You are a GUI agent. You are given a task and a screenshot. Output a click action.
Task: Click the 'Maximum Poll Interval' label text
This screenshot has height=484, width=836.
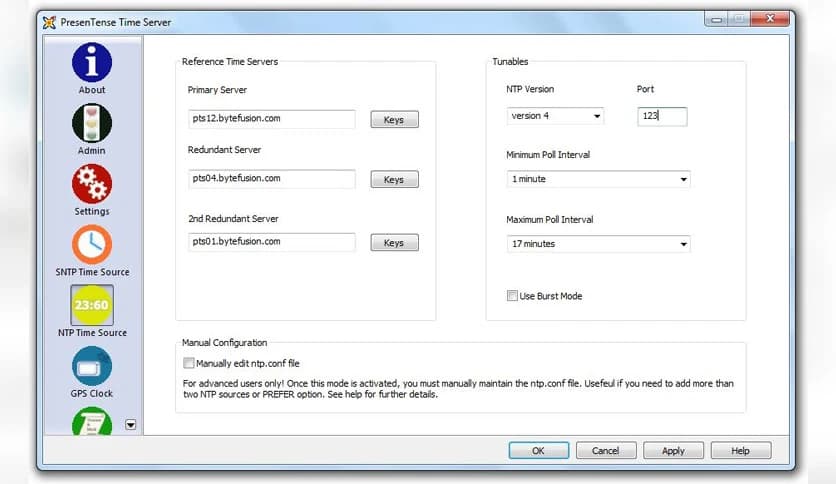point(549,219)
